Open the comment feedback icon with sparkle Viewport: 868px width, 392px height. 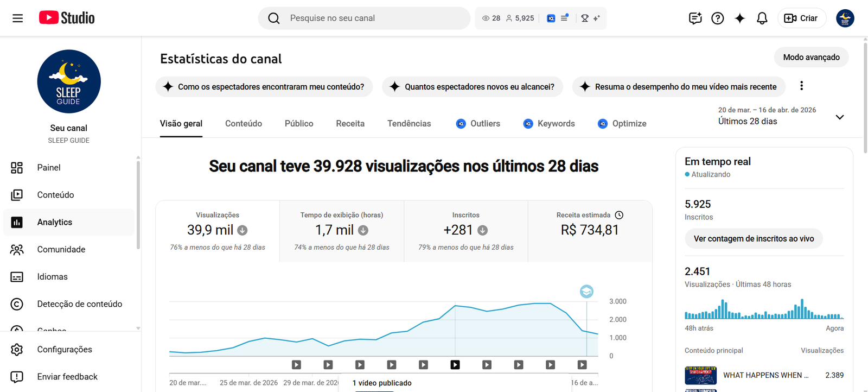point(695,18)
